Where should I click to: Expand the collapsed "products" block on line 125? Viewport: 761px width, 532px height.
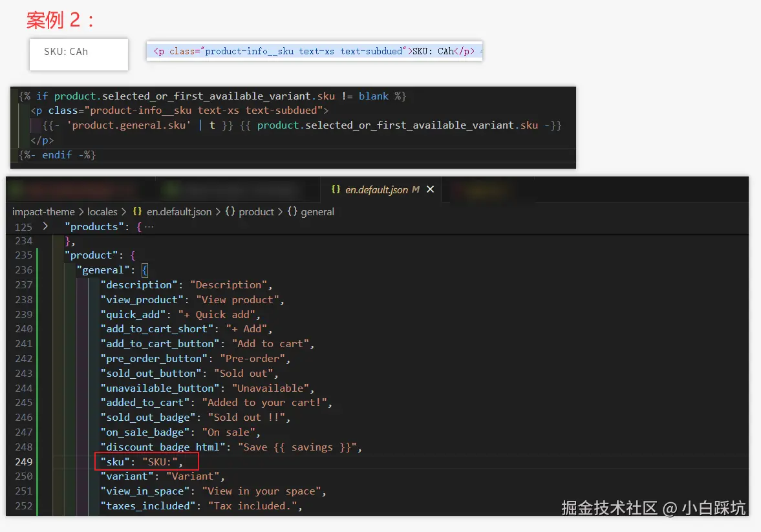point(45,226)
